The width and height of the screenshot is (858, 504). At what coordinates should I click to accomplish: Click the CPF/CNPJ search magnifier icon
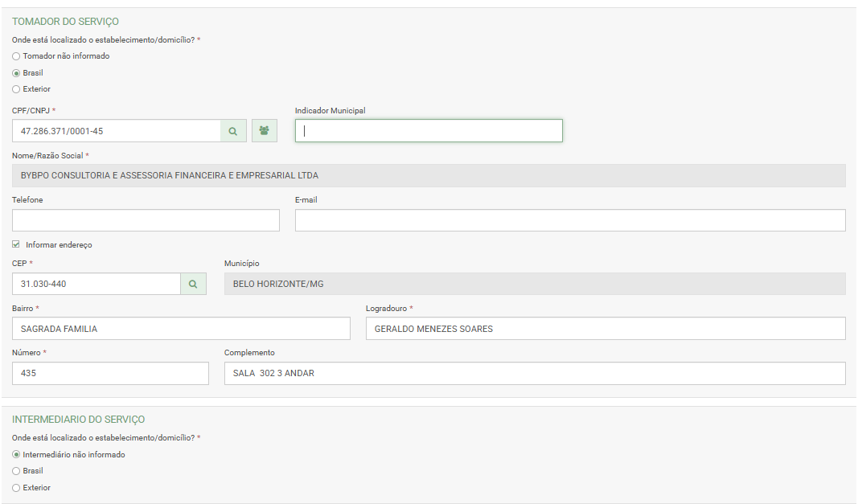(232, 131)
